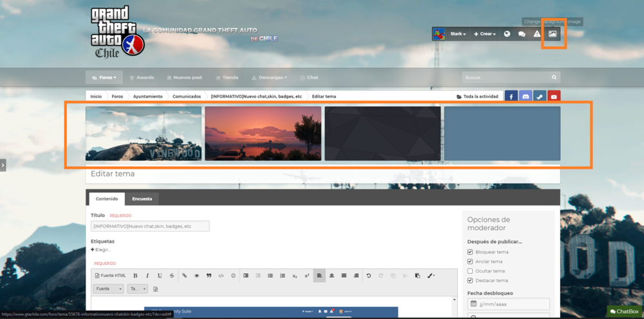Click the Change background image icon
Screen dimensions: 644x319
click(x=552, y=34)
